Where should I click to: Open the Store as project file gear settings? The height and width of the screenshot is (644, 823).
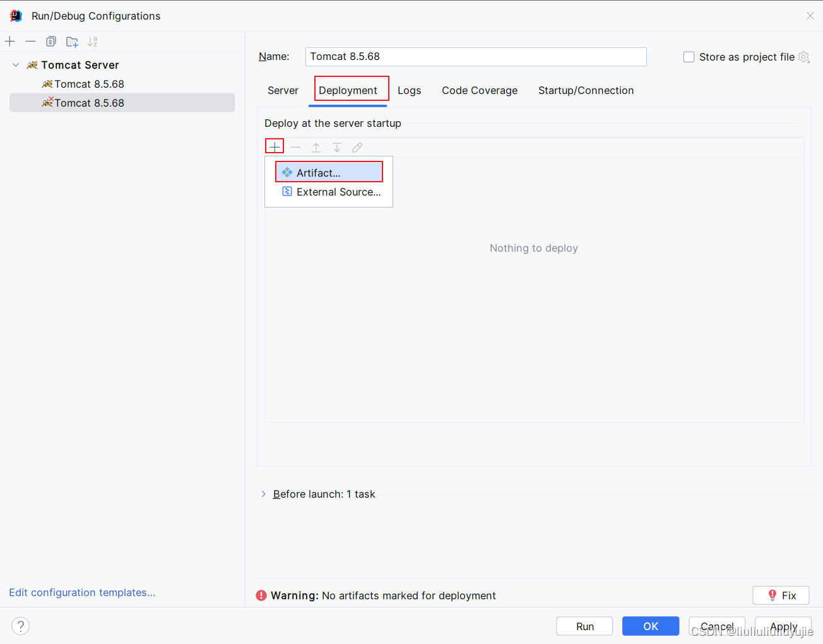tap(804, 57)
